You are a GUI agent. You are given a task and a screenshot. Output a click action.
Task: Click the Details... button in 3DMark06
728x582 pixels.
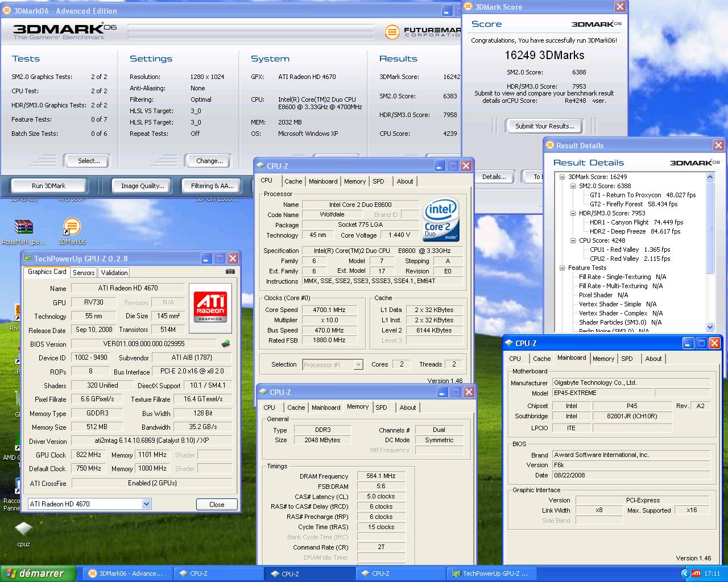point(494,177)
